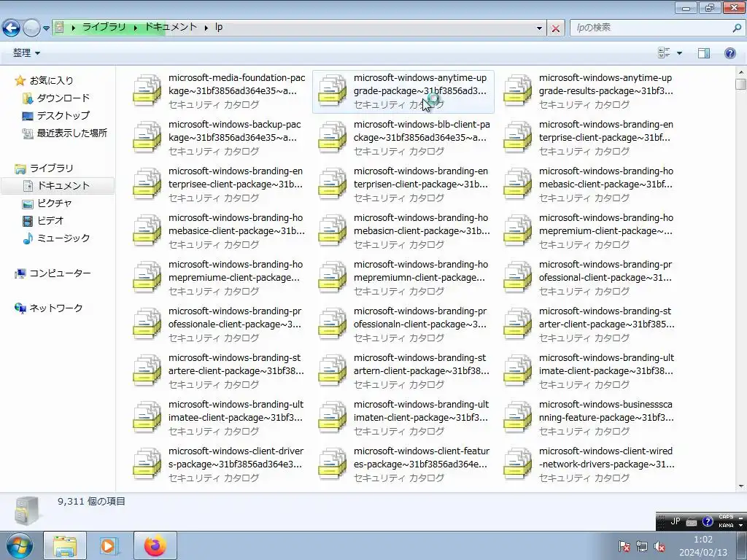Click microsoft-windows-branding-ultimaten-client-package file name
Viewport: 747px width, 560px height.
pyautogui.click(x=422, y=411)
